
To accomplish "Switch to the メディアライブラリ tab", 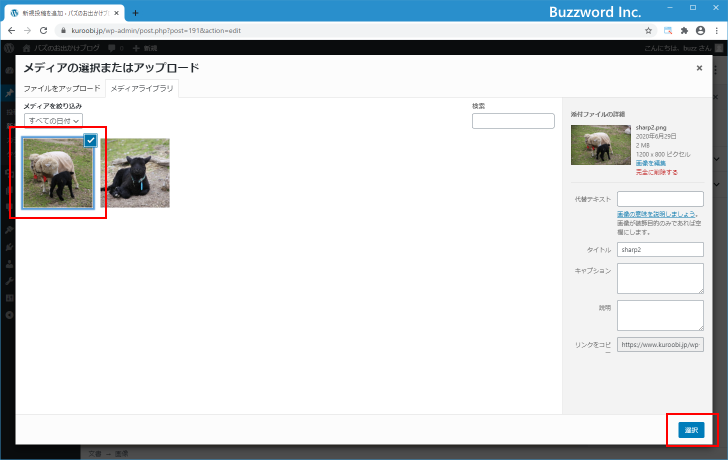I will (142, 89).
